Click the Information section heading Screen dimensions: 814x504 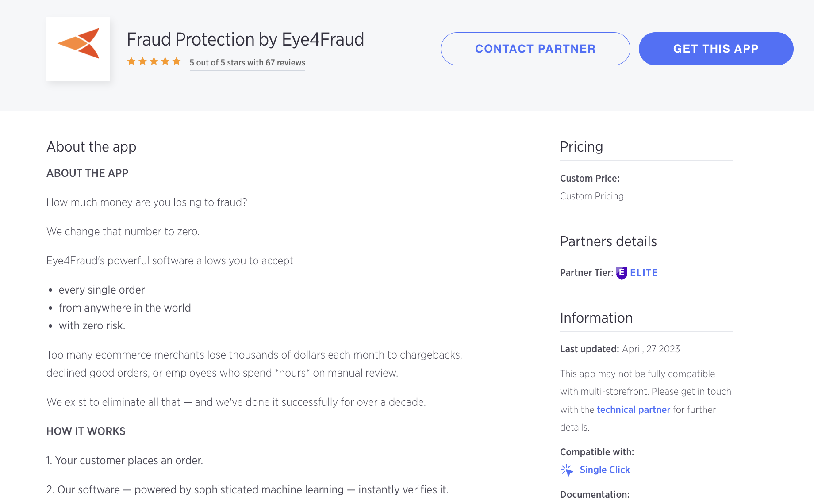click(596, 318)
